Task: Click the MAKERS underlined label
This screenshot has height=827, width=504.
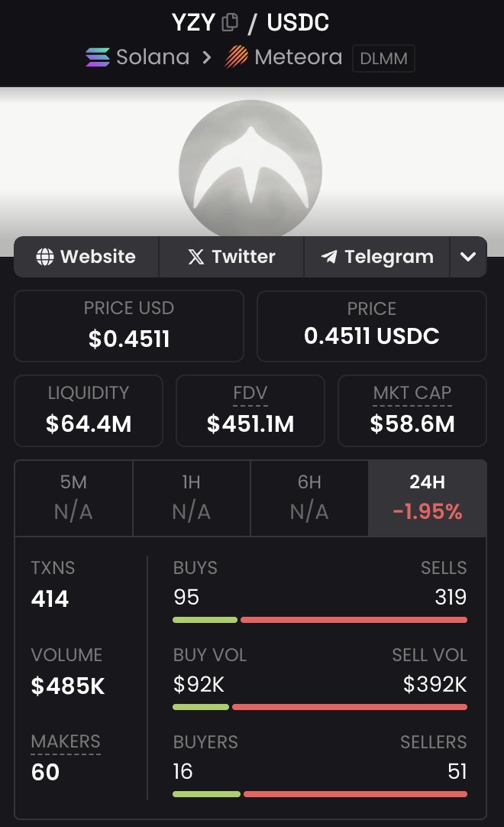Action: pyautogui.click(x=66, y=742)
